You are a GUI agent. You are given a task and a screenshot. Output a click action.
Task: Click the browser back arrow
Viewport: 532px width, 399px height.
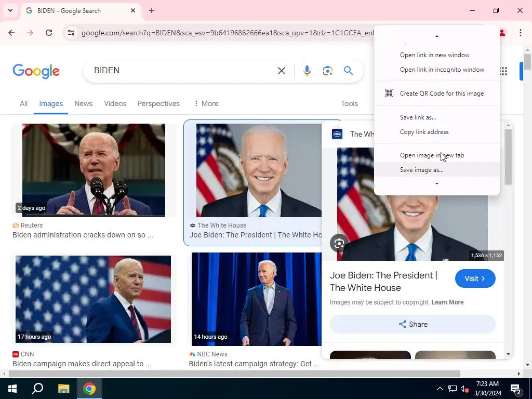pyautogui.click(x=11, y=33)
